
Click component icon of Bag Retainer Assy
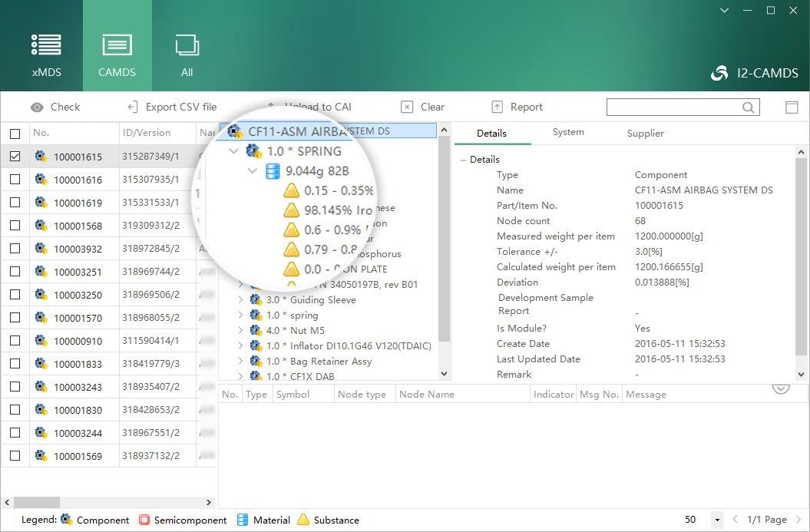click(256, 361)
